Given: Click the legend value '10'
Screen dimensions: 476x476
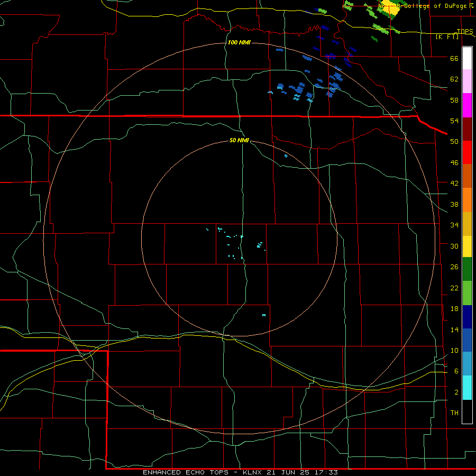Looking at the screenshot, I should tap(454, 350).
